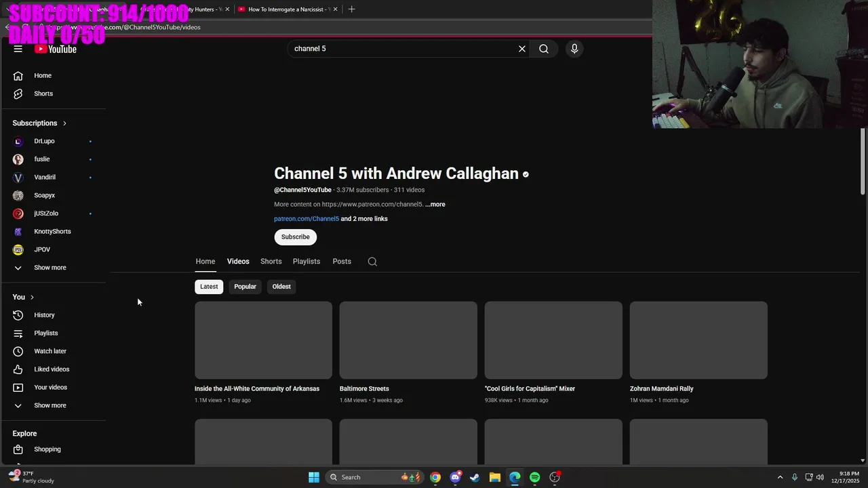Expand the You section chevron

[x=32, y=298]
